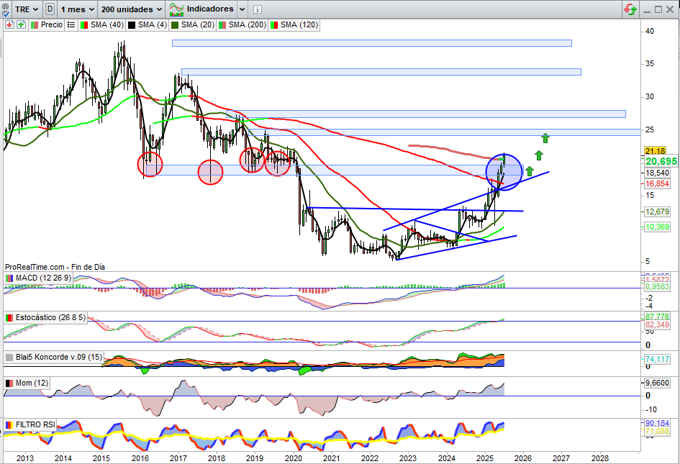Click the 2016 red support circle marker
This screenshot has width=680, height=464.
[150, 164]
